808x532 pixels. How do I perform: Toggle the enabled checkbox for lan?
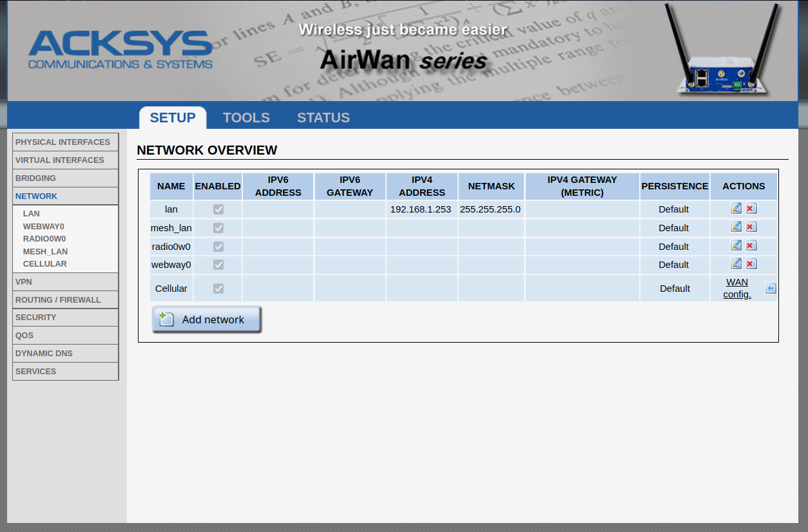(x=218, y=209)
